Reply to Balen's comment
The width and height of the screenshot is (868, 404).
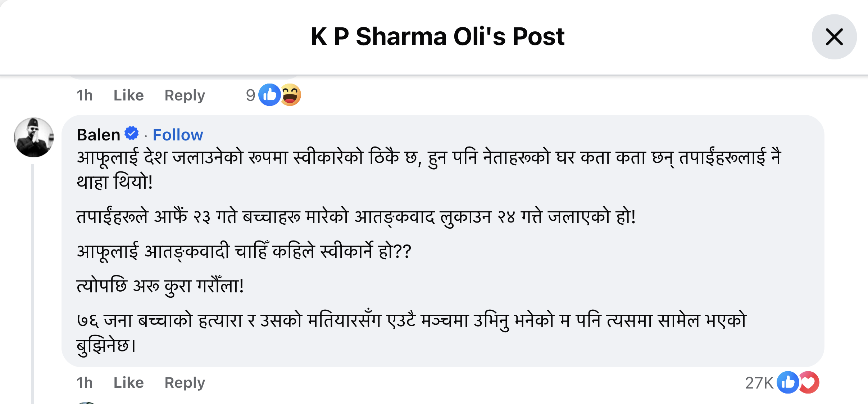(x=185, y=382)
